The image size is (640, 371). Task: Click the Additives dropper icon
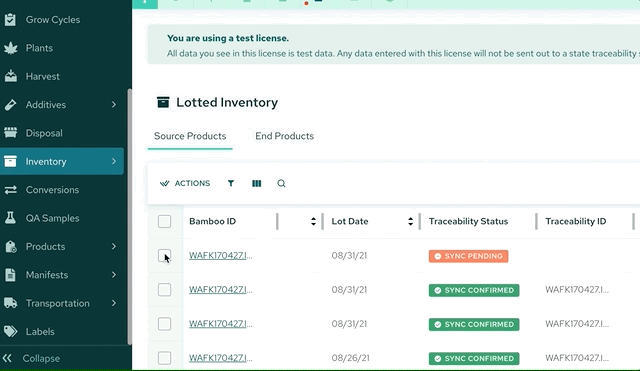click(x=11, y=105)
